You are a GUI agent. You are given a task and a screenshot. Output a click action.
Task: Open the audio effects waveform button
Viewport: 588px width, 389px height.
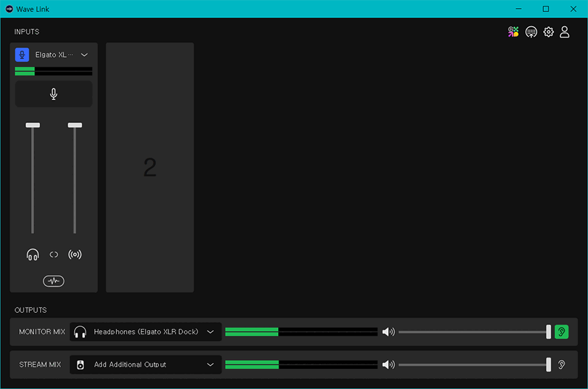(53, 281)
